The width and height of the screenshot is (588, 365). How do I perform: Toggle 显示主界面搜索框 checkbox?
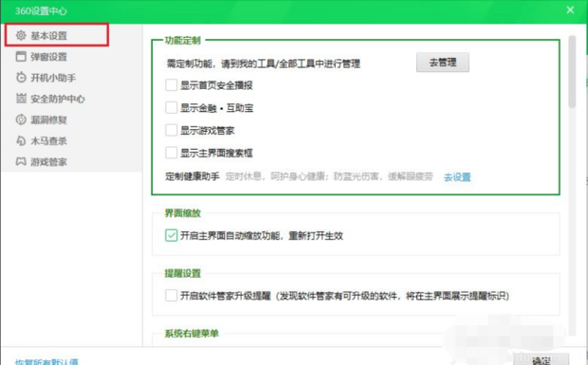click(171, 153)
